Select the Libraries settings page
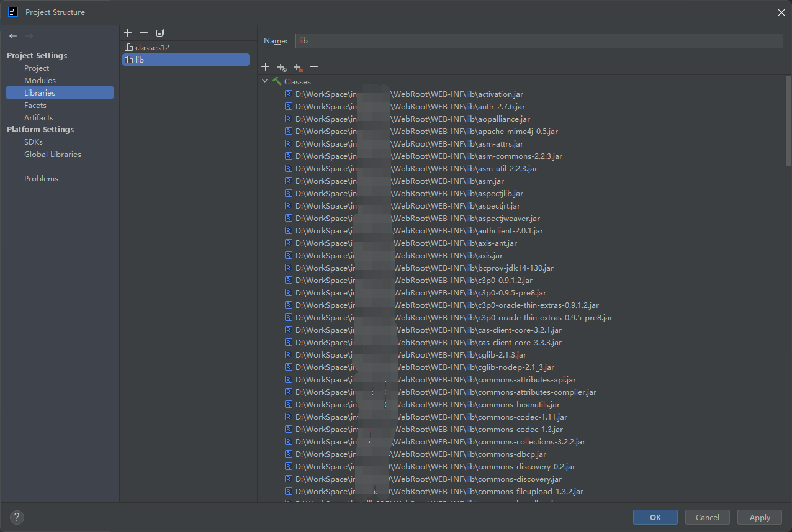The height and width of the screenshot is (532, 792). click(x=60, y=92)
